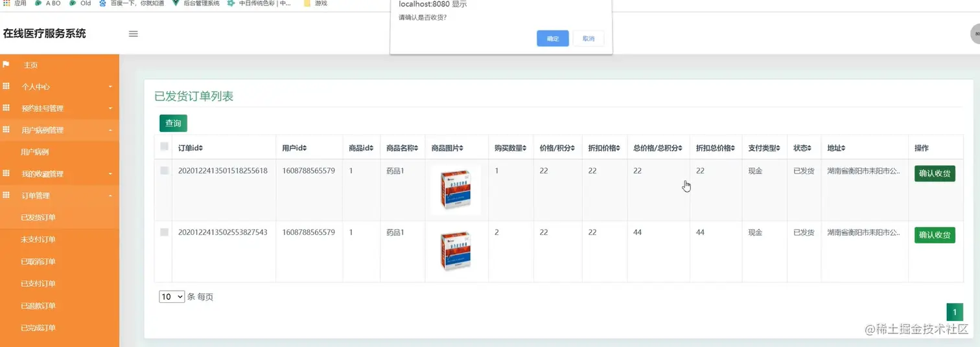Collapse the 订单管理 menu arrow
This screenshot has height=347, width=980.
(110, 196)
